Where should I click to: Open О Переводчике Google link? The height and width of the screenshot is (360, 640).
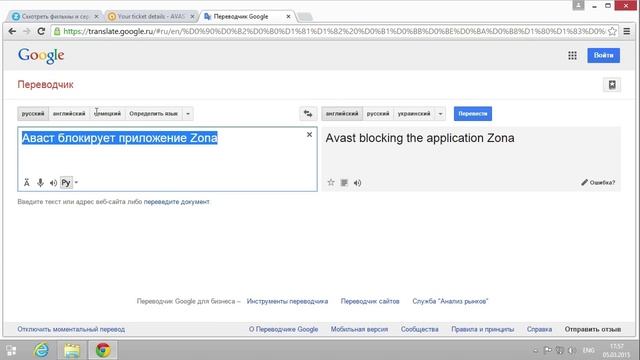[x=283, y=329]
